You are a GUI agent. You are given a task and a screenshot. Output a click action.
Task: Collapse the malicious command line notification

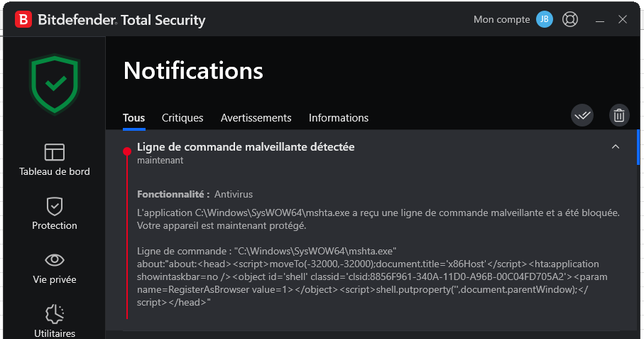[x=616, y=146]
